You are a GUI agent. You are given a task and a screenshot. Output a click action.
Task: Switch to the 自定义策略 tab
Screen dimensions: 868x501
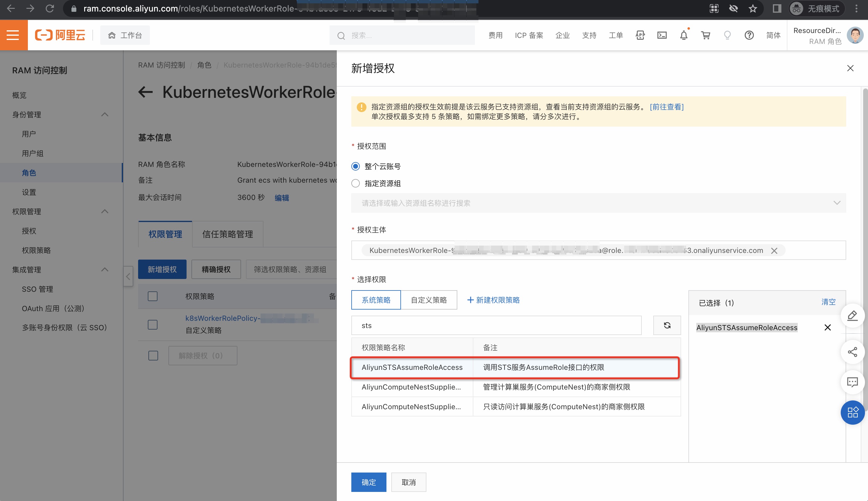point(429,300)
